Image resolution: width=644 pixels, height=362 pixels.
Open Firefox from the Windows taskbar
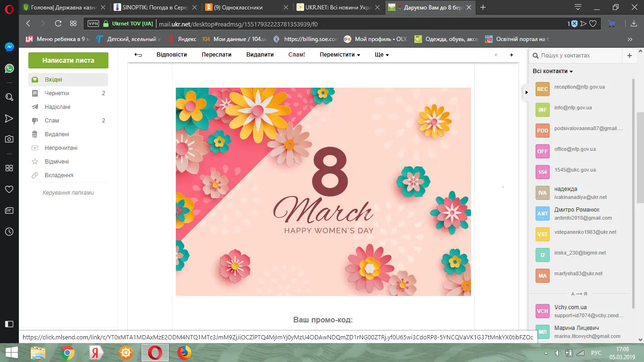pyautogui.click(x=184, y=352)
